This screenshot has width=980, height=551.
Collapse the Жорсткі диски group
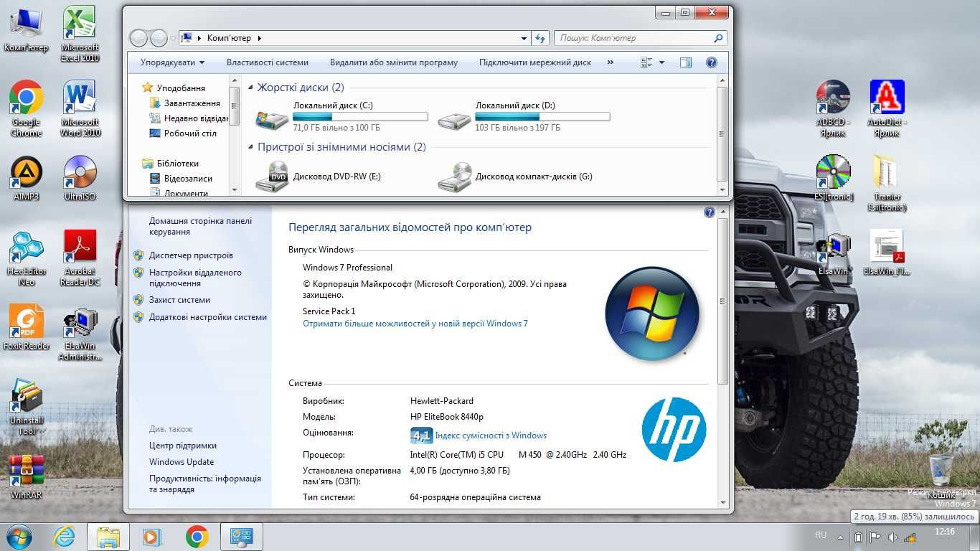[x=250, y=88]
